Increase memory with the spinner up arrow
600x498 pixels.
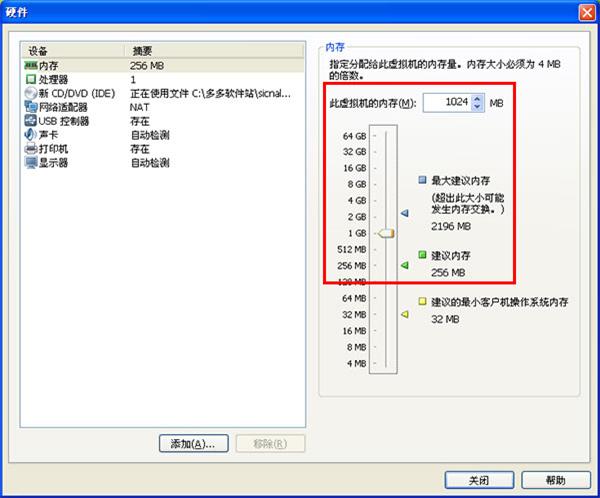477,99
